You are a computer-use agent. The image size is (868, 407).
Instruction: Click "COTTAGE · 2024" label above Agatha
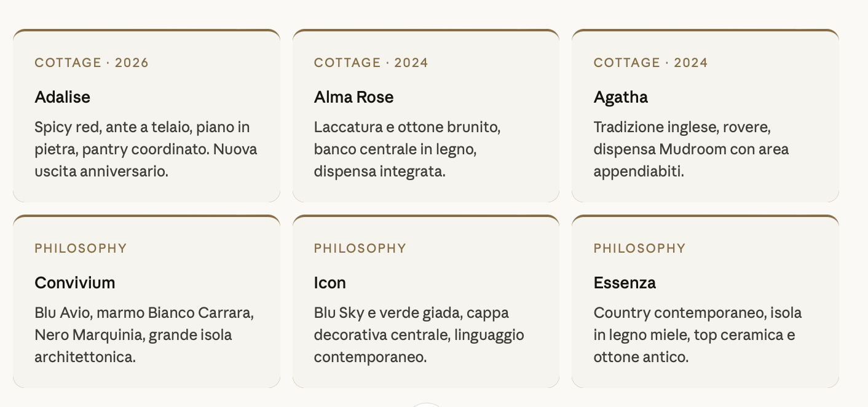[x=650, y=63]
